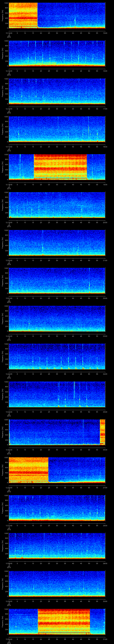Click the '12:15:00' time label
114x644 pixels.
click(9, 71)
